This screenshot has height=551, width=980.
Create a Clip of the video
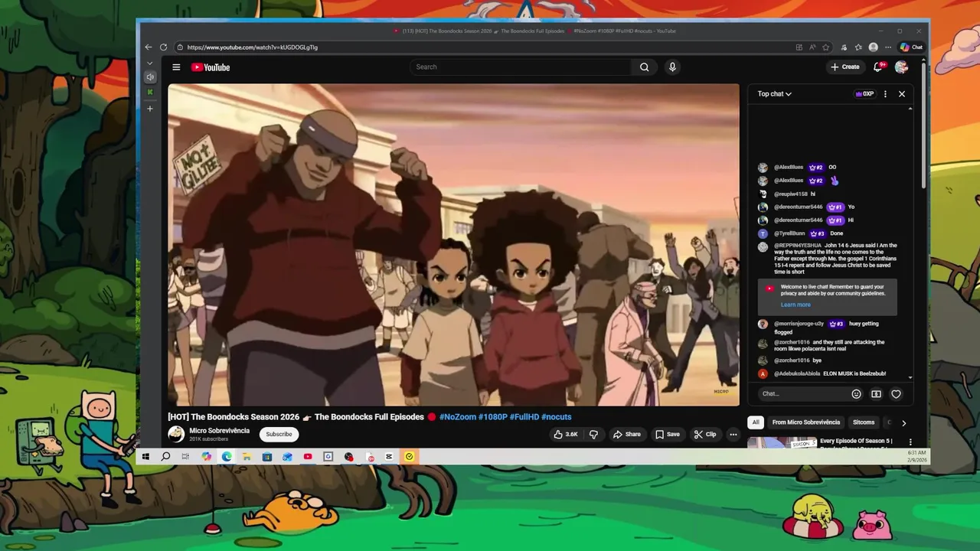click(x=705, y=435)
